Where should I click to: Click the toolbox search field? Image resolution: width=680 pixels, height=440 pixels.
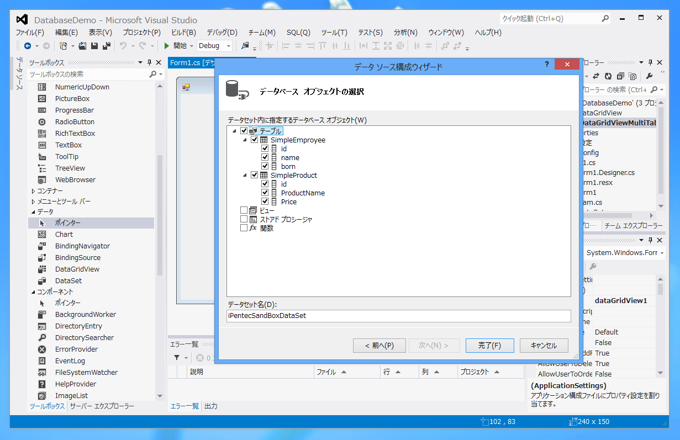pyautogui.click(x=89, y=74)
